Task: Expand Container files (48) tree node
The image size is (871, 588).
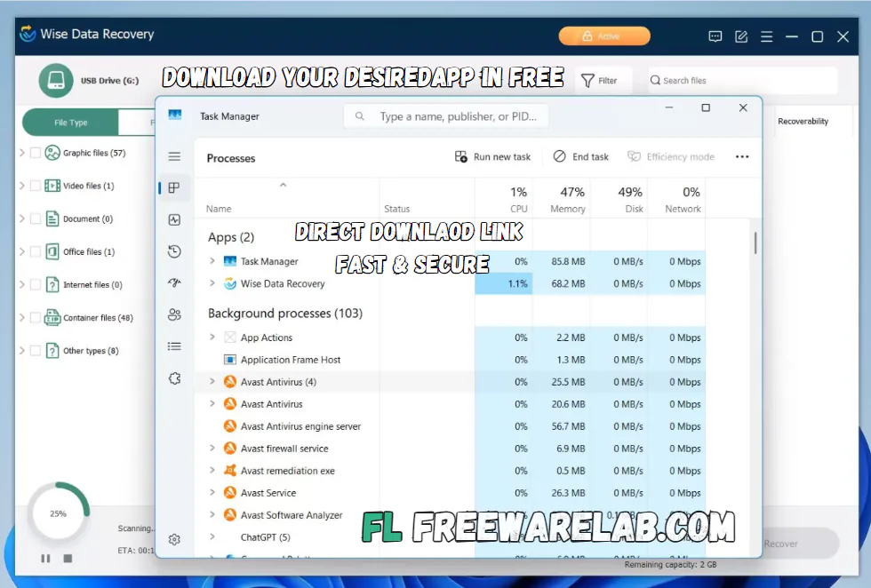Action: [22, 318]
